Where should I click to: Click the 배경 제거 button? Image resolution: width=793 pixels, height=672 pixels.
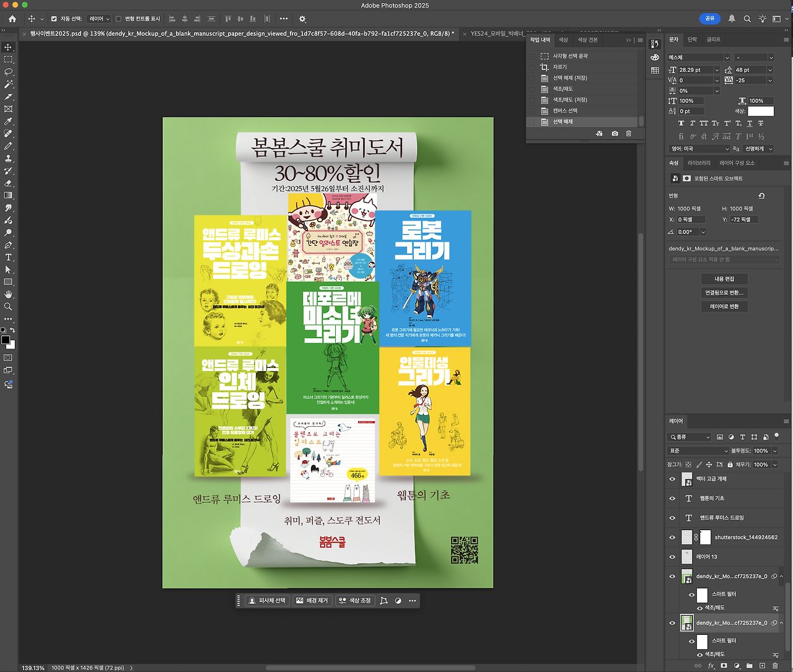coord(312,601)
